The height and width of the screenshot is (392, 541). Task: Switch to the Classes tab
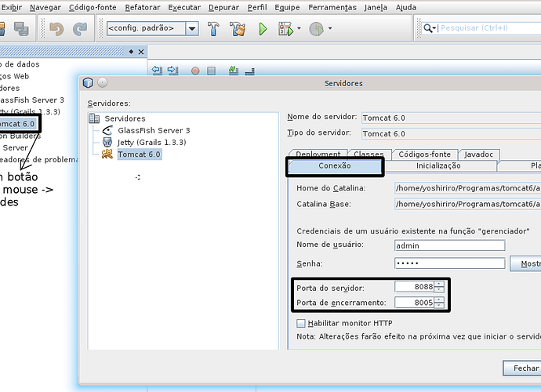point(369,154)
